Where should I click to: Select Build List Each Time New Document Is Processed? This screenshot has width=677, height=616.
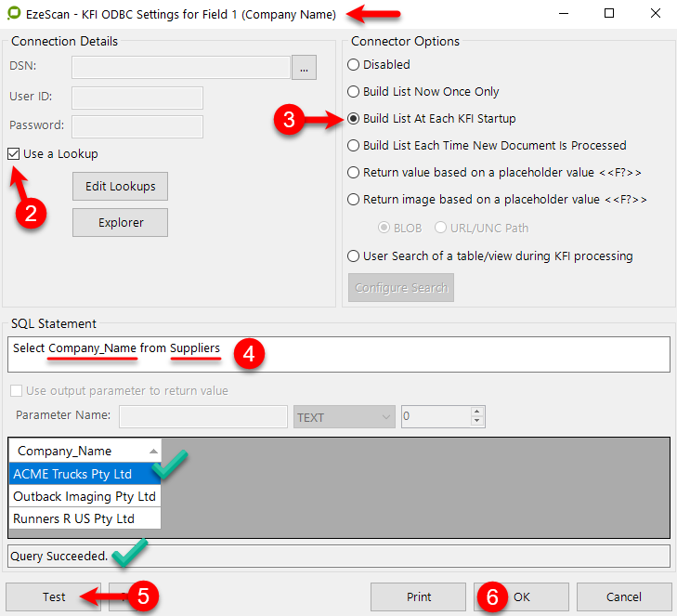pos(353,146)
